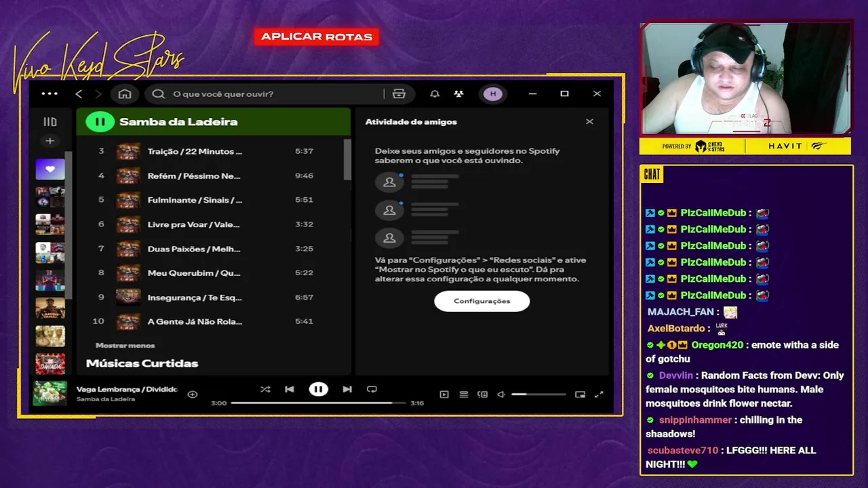
Task: Open artist 'Samba da Ladeira' in player bar
Action: 106,399
